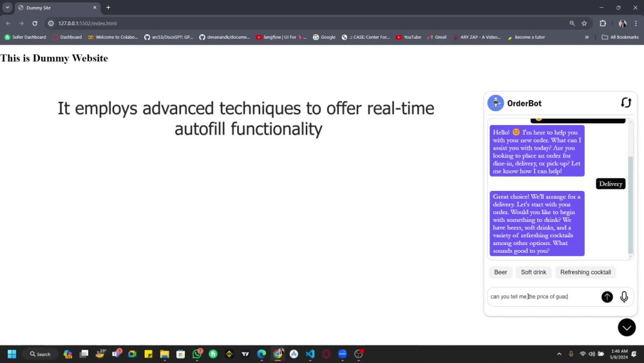Open the arc53/DocsGPT GitHub bookmark
644x363 pixels.
click(x=168, y=37)
